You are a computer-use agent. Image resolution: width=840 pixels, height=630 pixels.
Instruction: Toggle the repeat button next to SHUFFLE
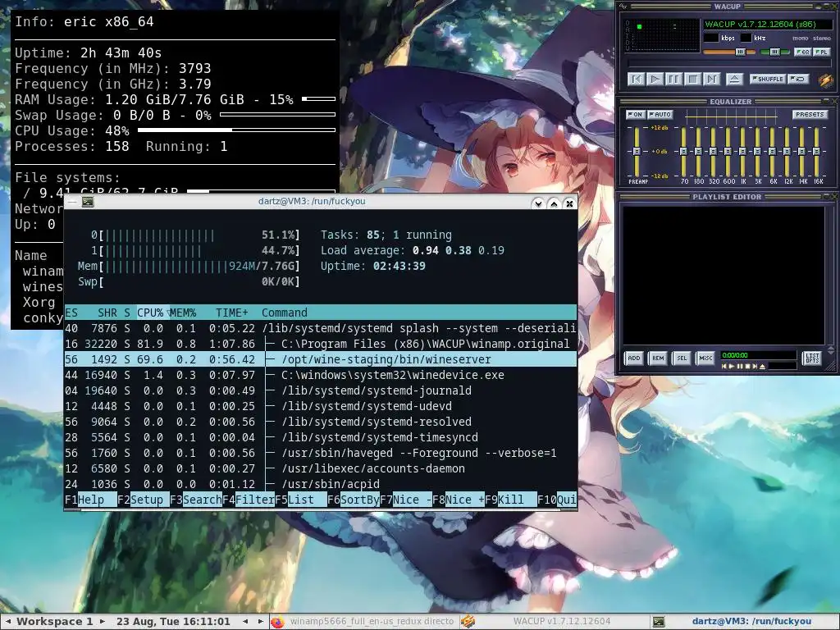(x=798, y=79)
